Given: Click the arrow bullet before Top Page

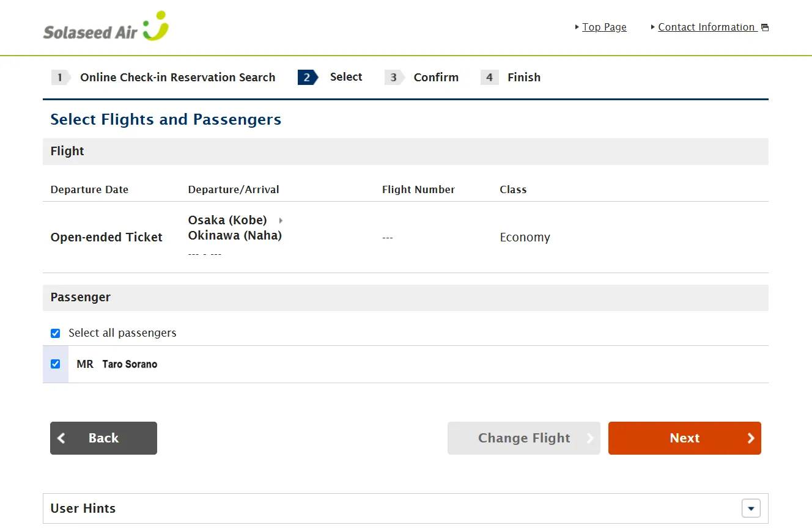Looking at the screenshot, I should [x=577, y=27].
